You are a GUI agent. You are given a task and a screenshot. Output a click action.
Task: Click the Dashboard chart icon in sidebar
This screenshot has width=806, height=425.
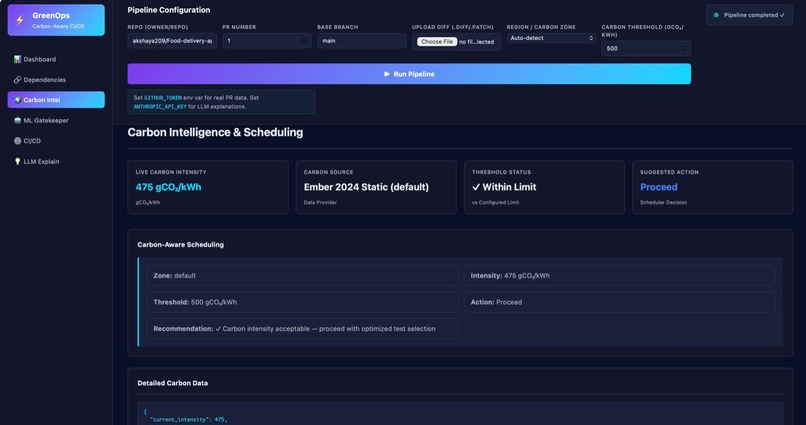17,59
